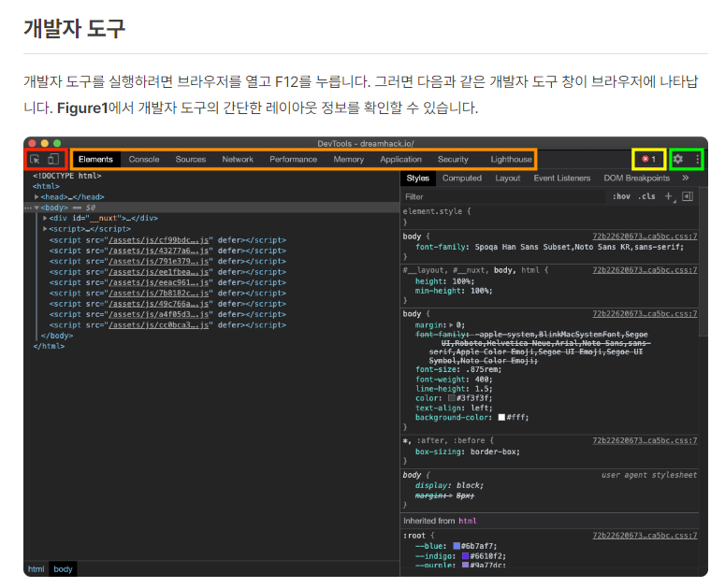Click the --indigo #6610f2 color swatch
This screenshot has height=588, width=725.
coord(466,556)
